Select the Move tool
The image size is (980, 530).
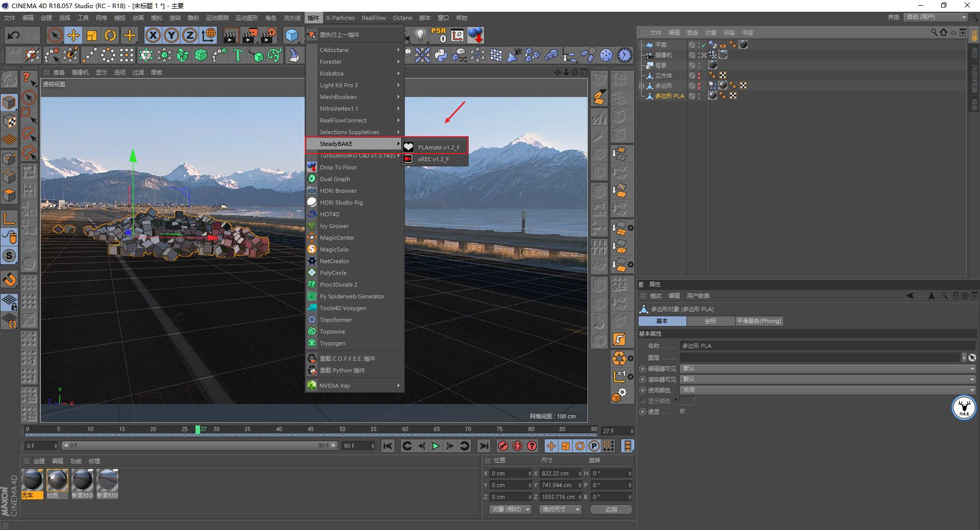coord(73,35)
